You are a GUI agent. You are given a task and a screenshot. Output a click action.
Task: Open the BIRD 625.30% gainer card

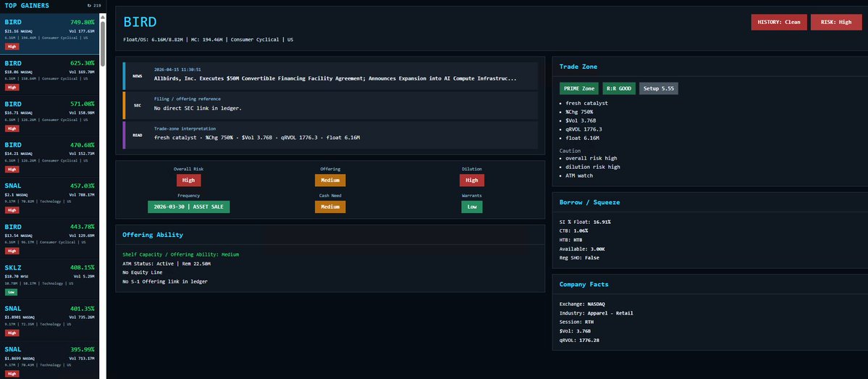49,75
